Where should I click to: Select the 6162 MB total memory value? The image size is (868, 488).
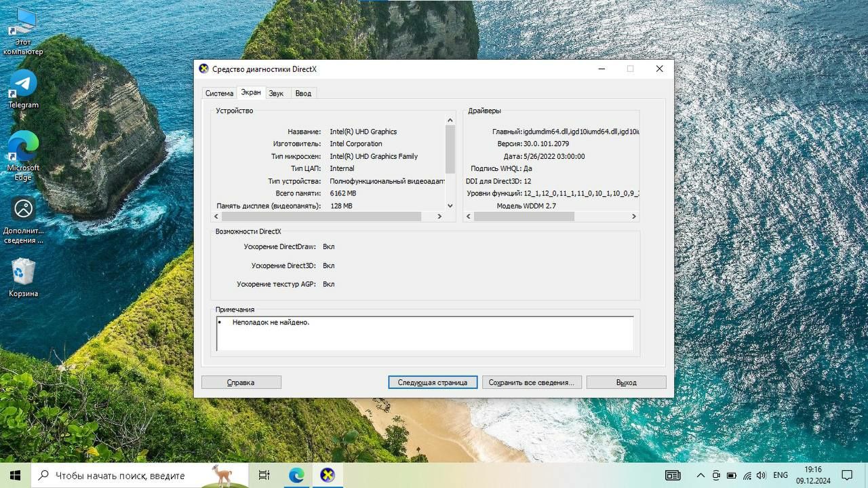click(x=342, y=193)
